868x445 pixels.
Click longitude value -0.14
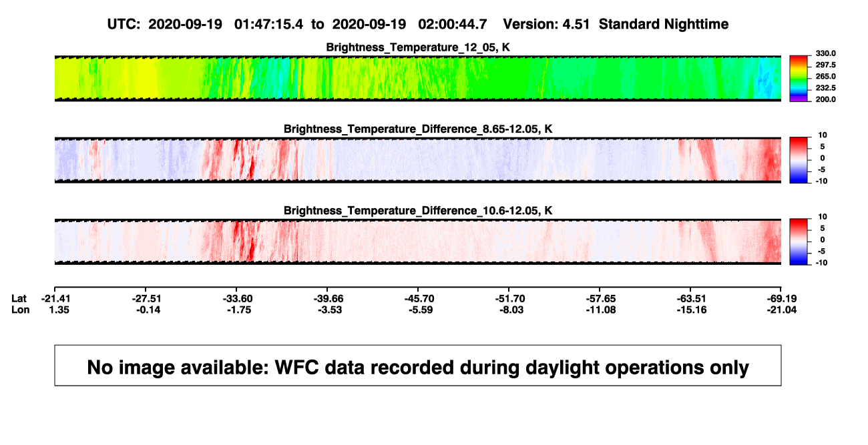(x=147, y=310)
